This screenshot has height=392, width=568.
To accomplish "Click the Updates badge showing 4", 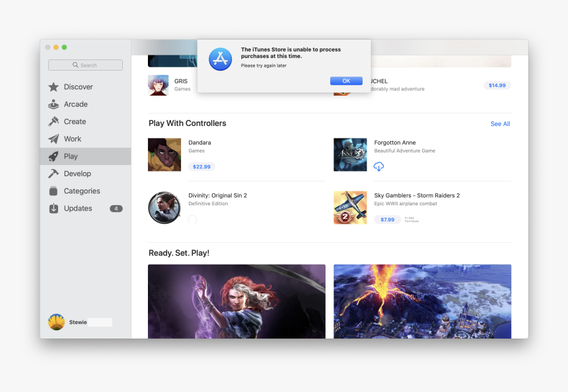I will pyautogui.click(x=116, y=209).
